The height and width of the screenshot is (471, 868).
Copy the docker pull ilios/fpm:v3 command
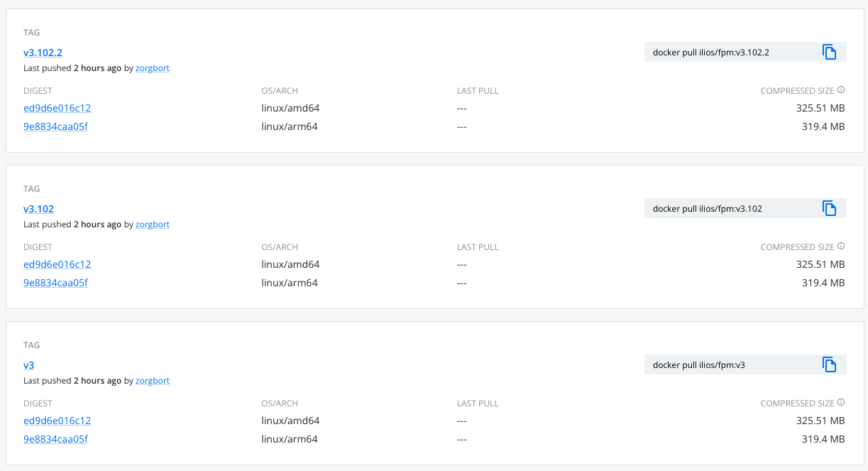(829, 364)
